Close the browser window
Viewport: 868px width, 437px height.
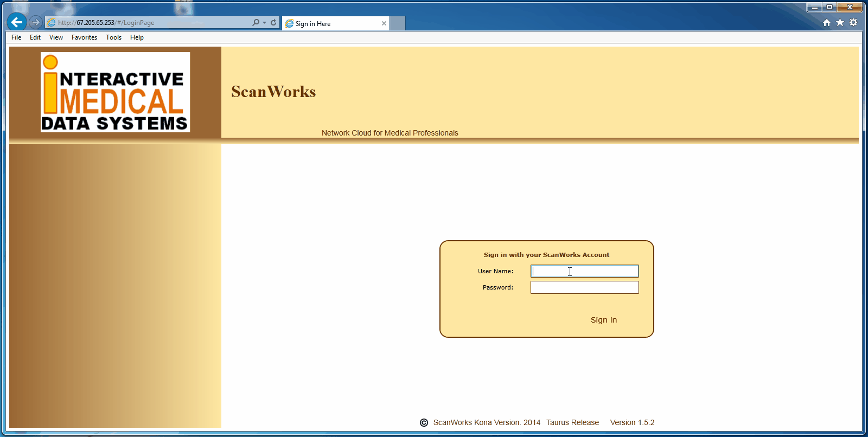click(x=850, y=7)
